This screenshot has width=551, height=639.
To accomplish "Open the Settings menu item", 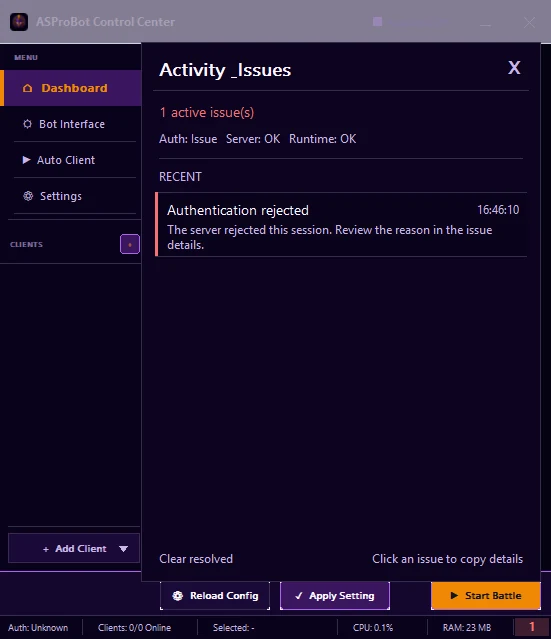I will 71,196.
